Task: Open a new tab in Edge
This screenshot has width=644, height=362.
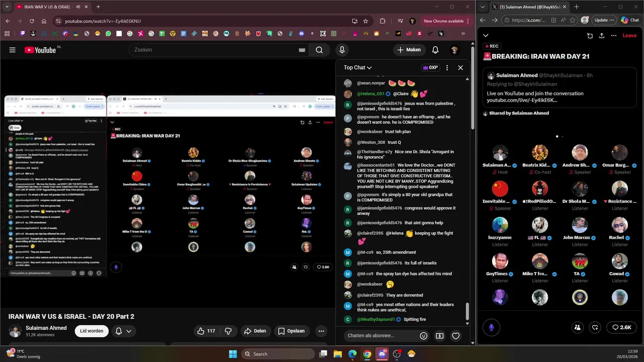Action: pyautogui.click(x=577, y=7)
